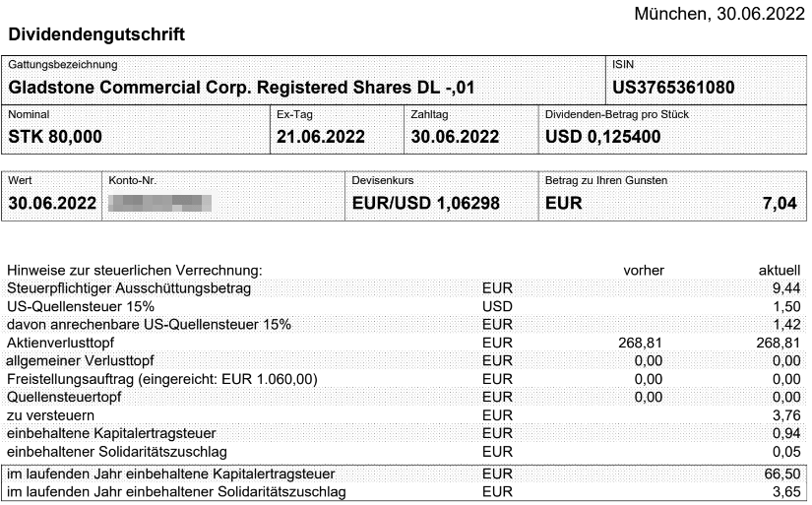The height and width of the screenshot is (505, 812).
Task: Select the dividend amount USD 0,125400
Action: pos(602,137)
